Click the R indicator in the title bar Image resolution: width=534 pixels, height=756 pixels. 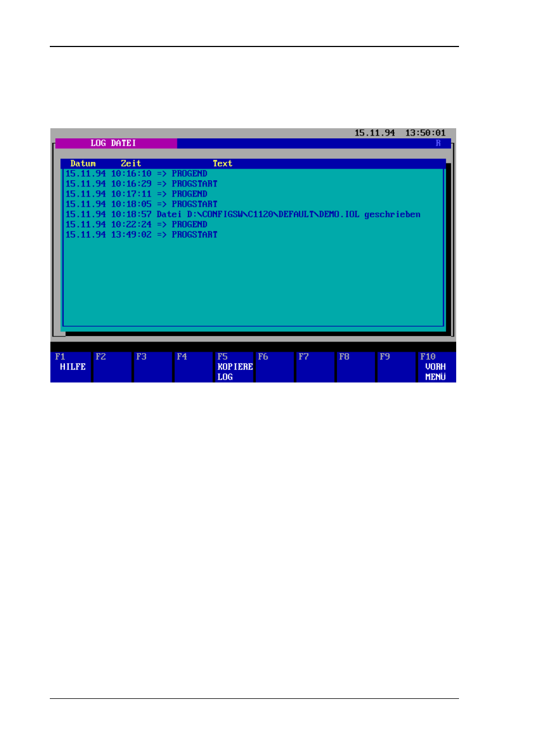point(438,143)
